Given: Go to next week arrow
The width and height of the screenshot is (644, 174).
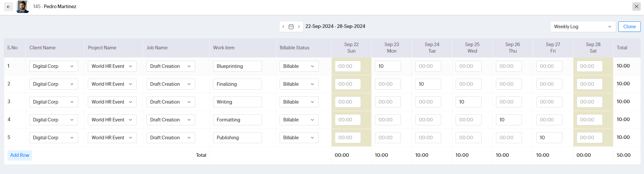Looking at the screenshot, I should [x=299, y=27].
